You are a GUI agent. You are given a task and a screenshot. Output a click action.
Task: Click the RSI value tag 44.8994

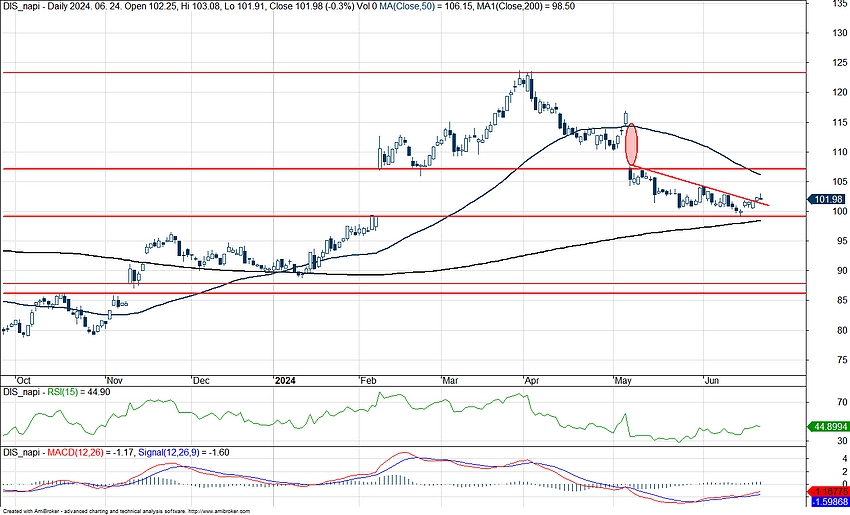point(828,427)
